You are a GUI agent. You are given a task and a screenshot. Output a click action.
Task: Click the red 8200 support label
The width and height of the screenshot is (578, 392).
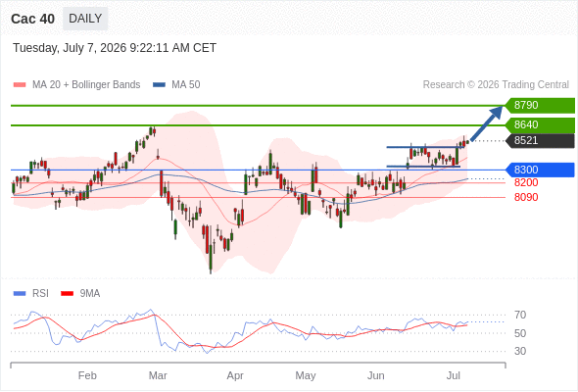pos(526,182)
